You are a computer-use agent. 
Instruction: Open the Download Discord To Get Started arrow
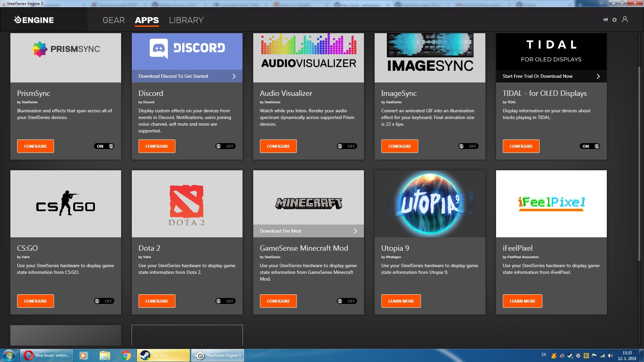(234, 76)
